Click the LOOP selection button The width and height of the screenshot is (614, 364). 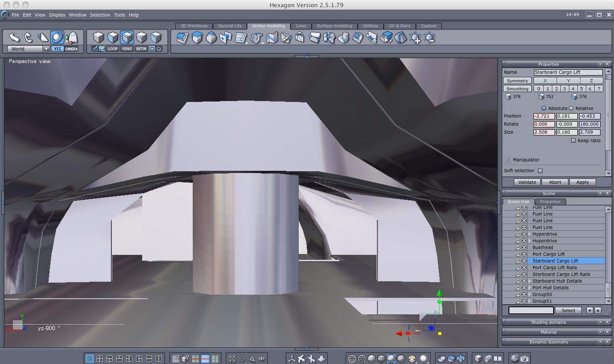pyautogui.click(x=113, y=49)
